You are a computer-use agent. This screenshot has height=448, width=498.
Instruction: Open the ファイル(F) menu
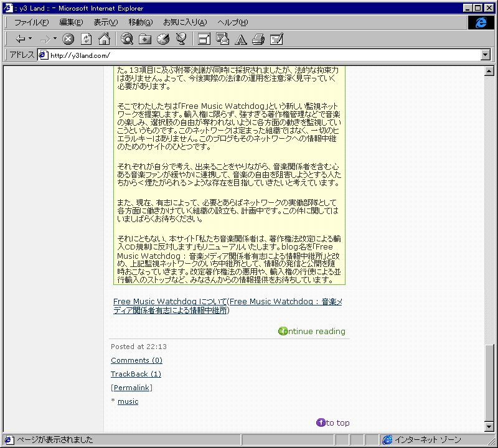(x=32, y=22)
